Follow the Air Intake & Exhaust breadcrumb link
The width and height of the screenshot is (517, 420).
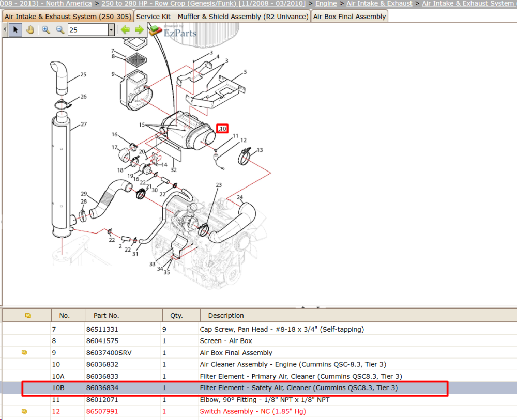click(379, 3)
